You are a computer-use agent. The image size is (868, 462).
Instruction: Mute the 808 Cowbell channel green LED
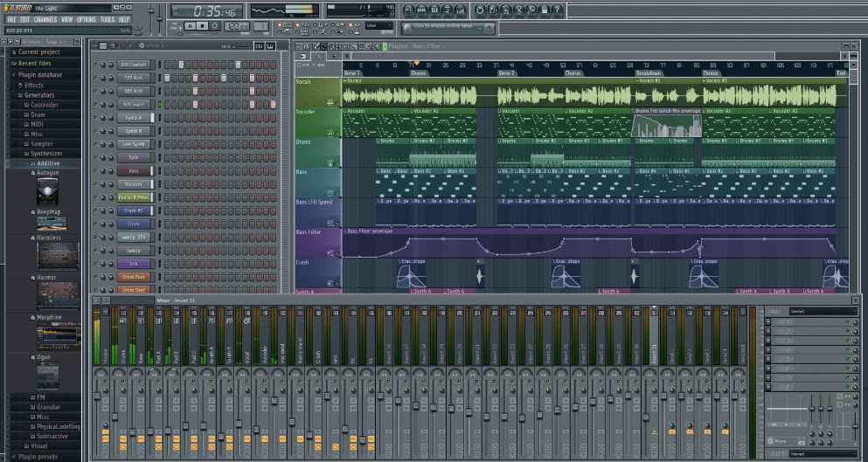click(x=95, y=65)
